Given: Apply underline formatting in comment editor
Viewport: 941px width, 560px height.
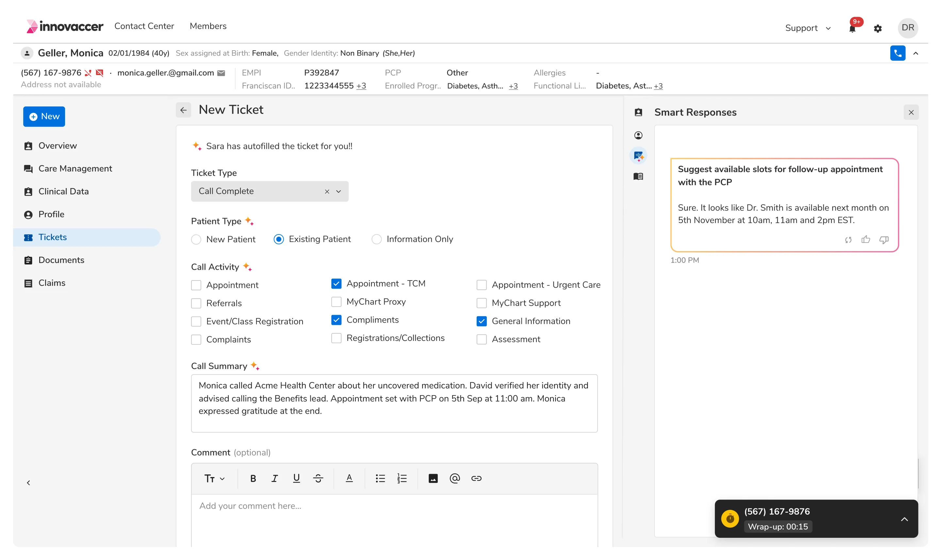Looking at the screenshot, I should (296, 478).
